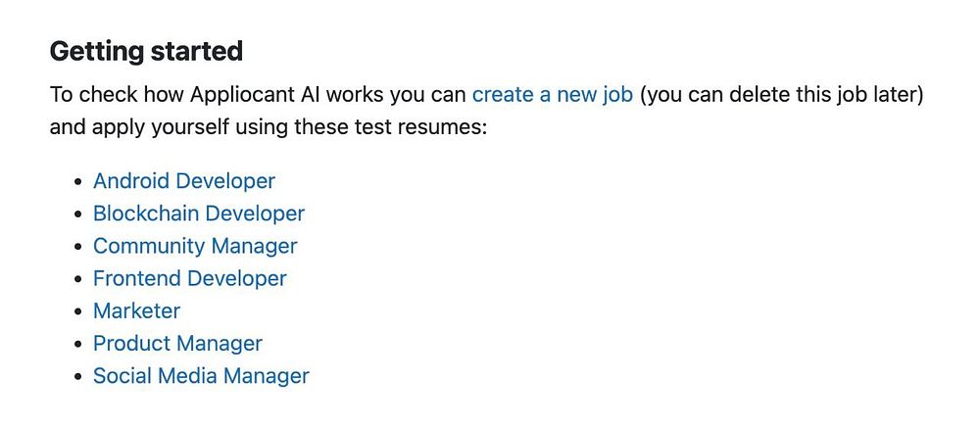Viewport: 980px width, 428px height.
Task: Click the '(you can delete this job later)' text
Action: pos(782,96)
